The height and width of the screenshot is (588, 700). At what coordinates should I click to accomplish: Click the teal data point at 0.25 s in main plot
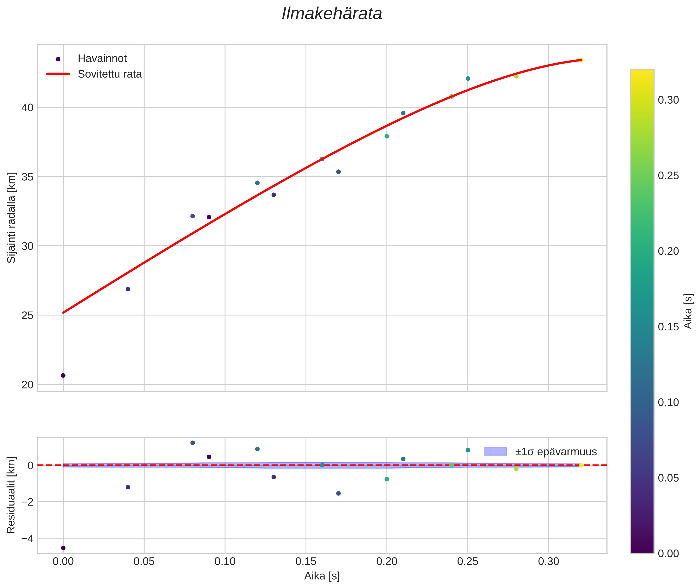(467, 79)
